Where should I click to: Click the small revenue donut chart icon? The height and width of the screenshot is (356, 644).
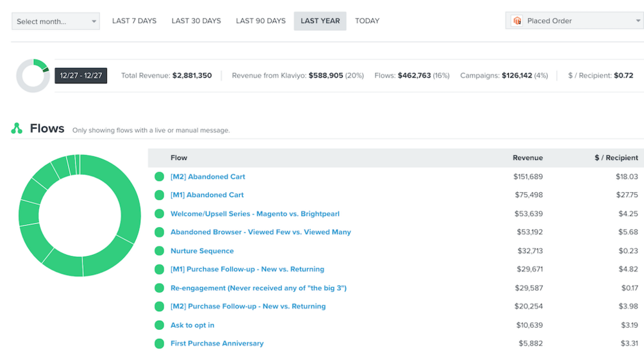point(33,76)
